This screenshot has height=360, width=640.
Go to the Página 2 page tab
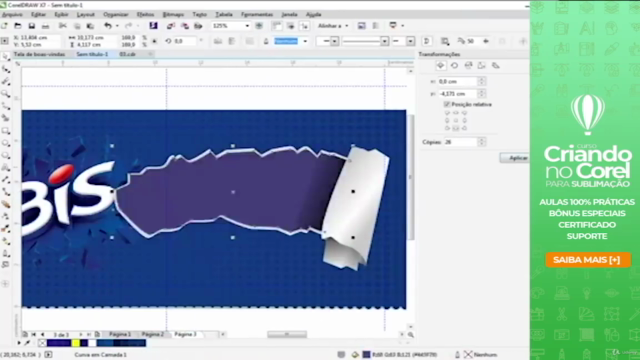(x=153, y=334)
